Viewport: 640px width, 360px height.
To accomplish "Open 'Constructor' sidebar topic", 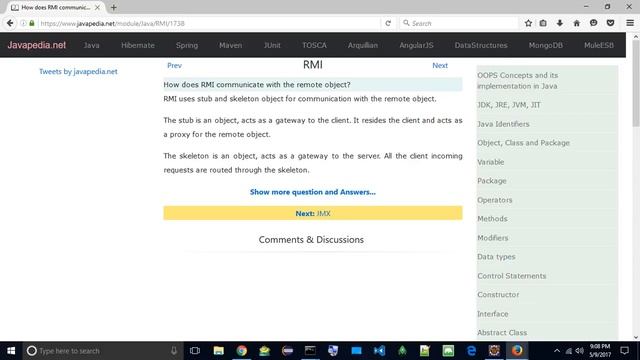I will [498, 295].
